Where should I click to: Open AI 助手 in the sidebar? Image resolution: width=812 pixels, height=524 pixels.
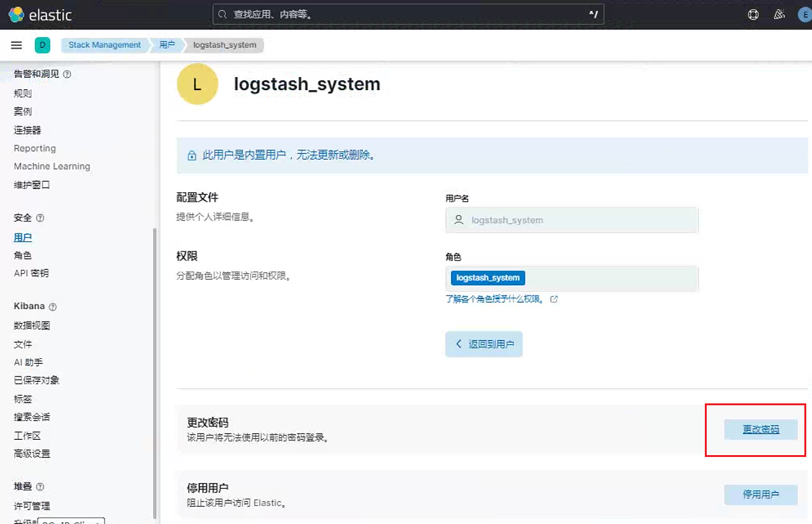pos(29,363)
